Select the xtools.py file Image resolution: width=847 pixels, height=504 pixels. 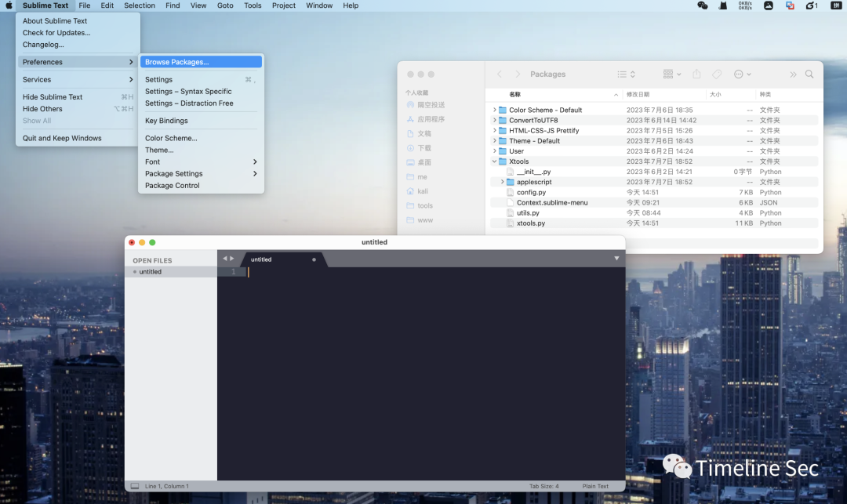[653, 223]
